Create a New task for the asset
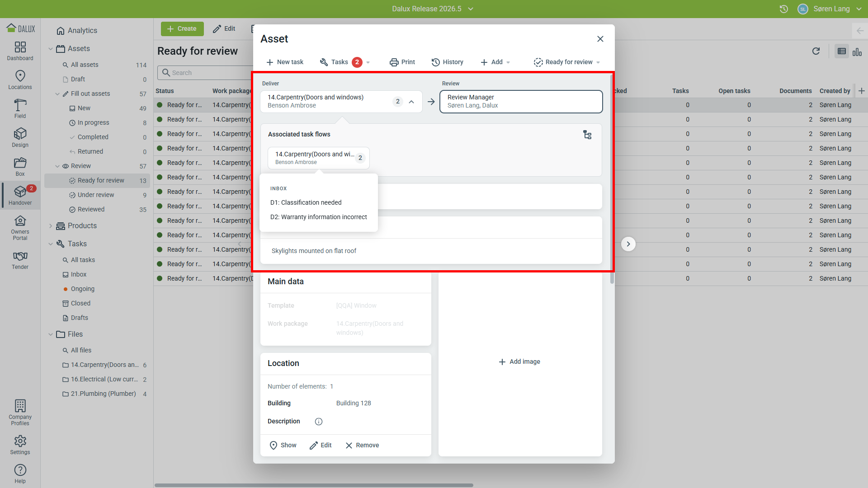 (x=285, y=62)
